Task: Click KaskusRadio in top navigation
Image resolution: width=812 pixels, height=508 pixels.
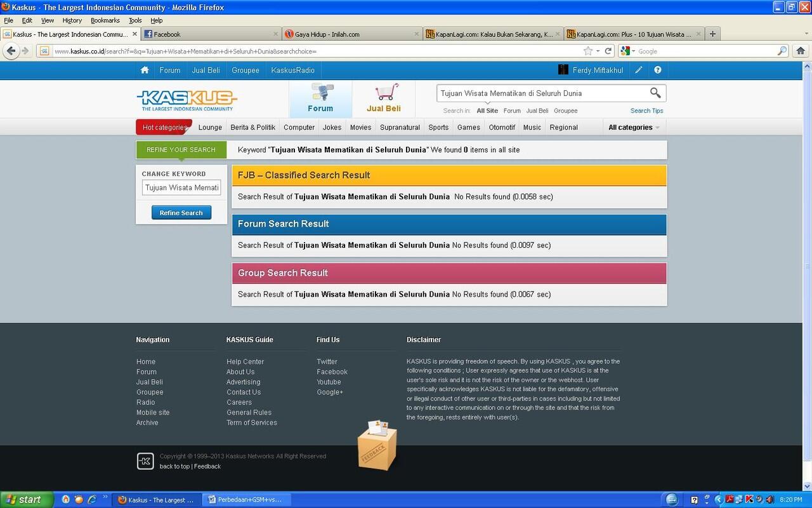Action: (292, 70)
